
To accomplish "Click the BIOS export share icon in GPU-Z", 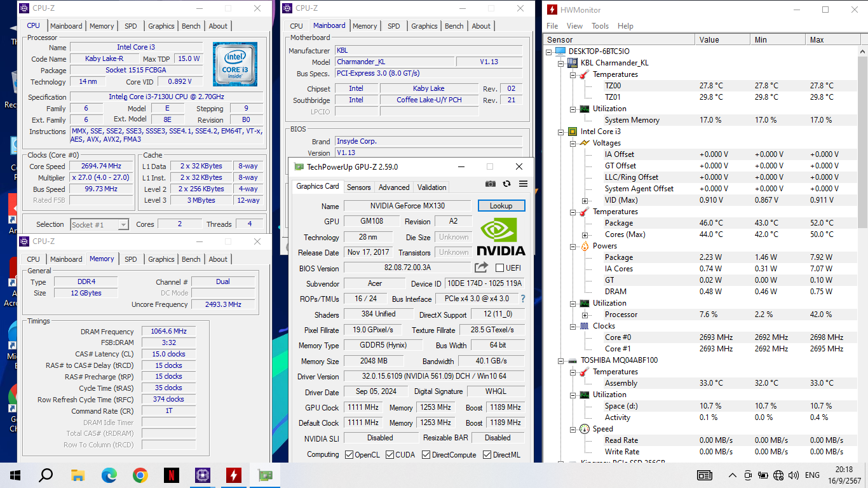I will click(x=482, y=268).
